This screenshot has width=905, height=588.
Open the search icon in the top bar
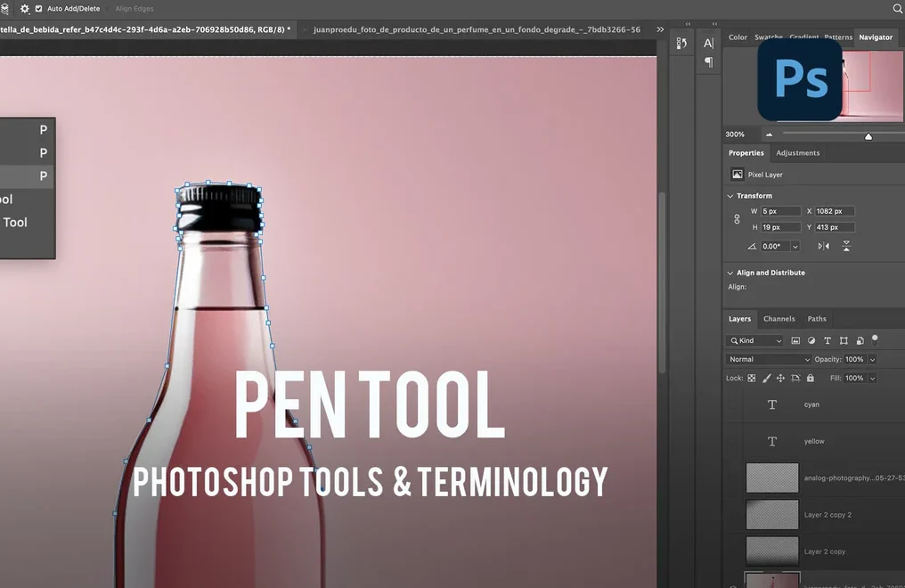[897, 8]
